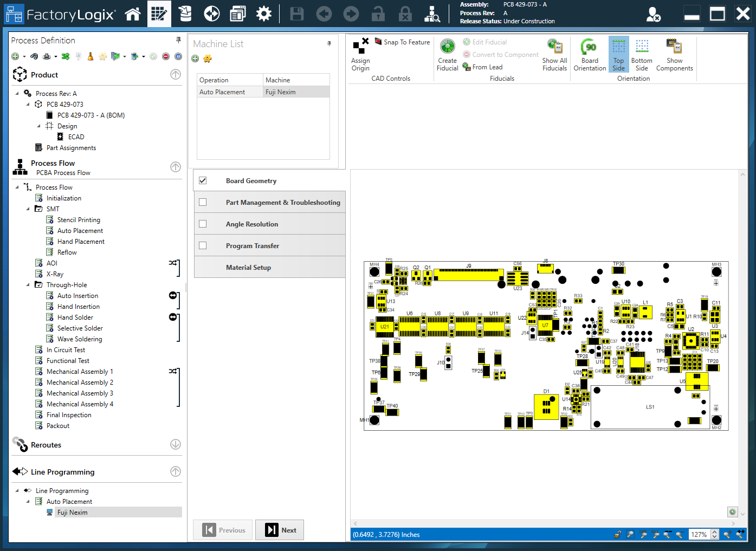Select Board Orientation tool
This screenshot has width=756, height=551.
(590, 55)
